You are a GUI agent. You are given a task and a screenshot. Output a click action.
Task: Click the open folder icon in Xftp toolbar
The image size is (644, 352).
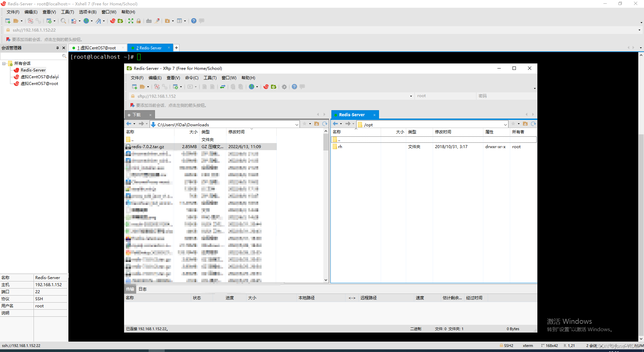[x=142, y=87]
